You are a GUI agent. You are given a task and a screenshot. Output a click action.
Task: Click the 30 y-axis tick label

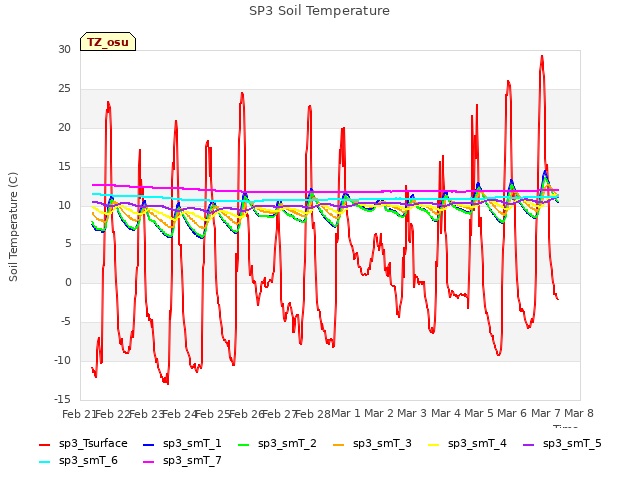(x=64, y=49)
